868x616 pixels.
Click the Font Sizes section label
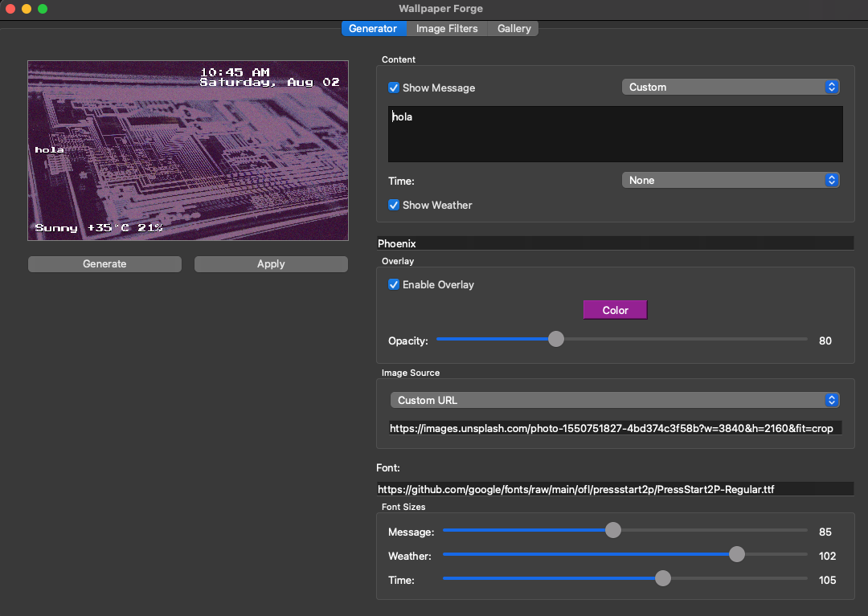click(403, 507)
